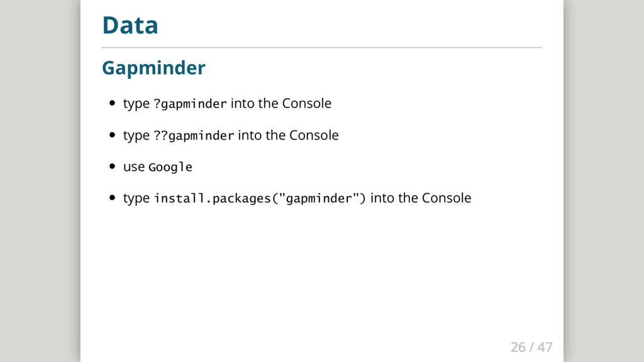
Task: Select the ?gapminder code snippet
Action: tap(190, 104)
